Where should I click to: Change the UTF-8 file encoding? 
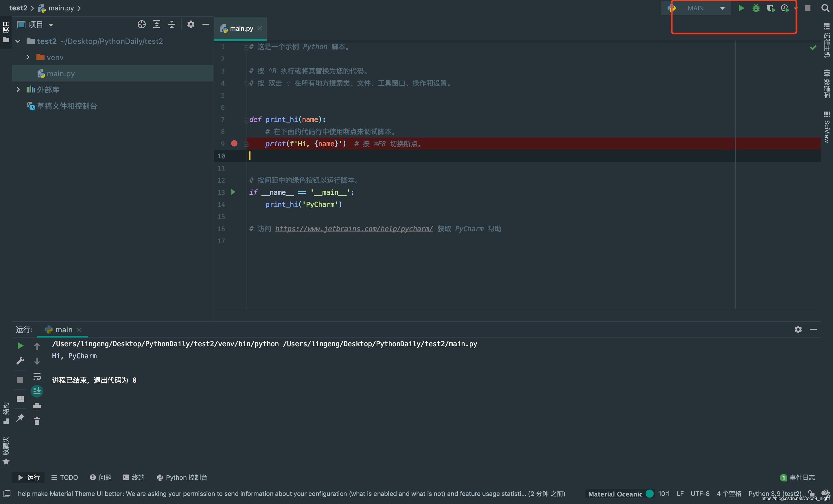pos(700,494)
